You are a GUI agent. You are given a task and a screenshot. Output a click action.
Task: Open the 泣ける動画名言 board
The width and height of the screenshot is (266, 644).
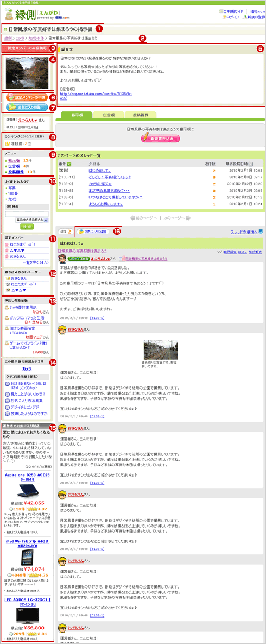(x=23, y=329)
